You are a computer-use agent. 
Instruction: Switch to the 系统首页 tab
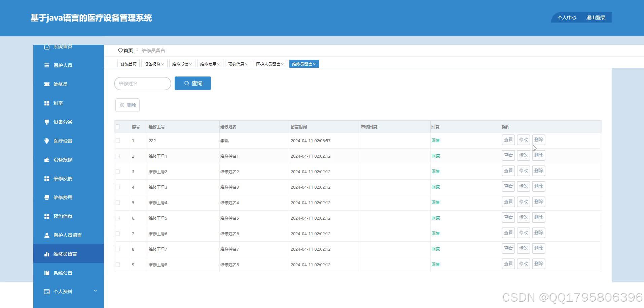pyautogui.click(x=129, y=64)
